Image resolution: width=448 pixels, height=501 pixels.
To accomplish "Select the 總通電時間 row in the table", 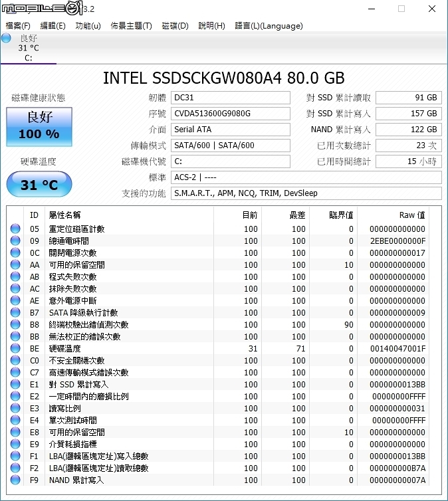I will (224, 241).
